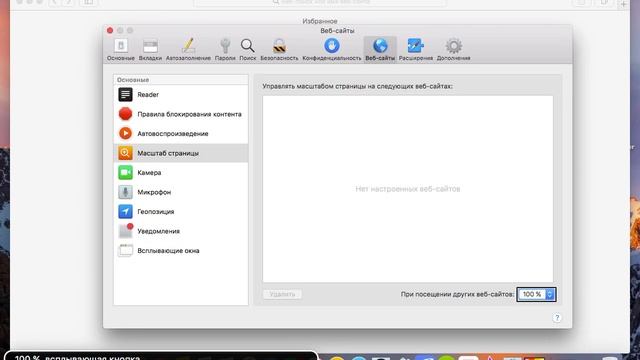Open the Вкладки preferences pane

[150, 49]
